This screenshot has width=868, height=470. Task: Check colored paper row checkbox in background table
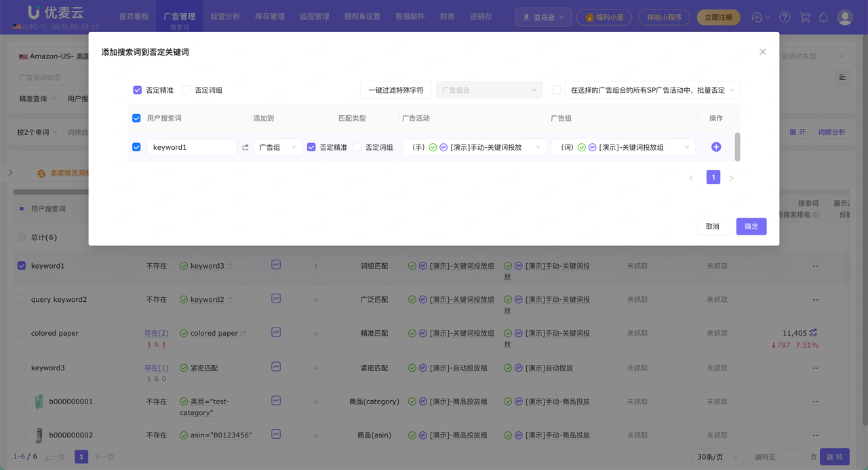pos(22,334)
